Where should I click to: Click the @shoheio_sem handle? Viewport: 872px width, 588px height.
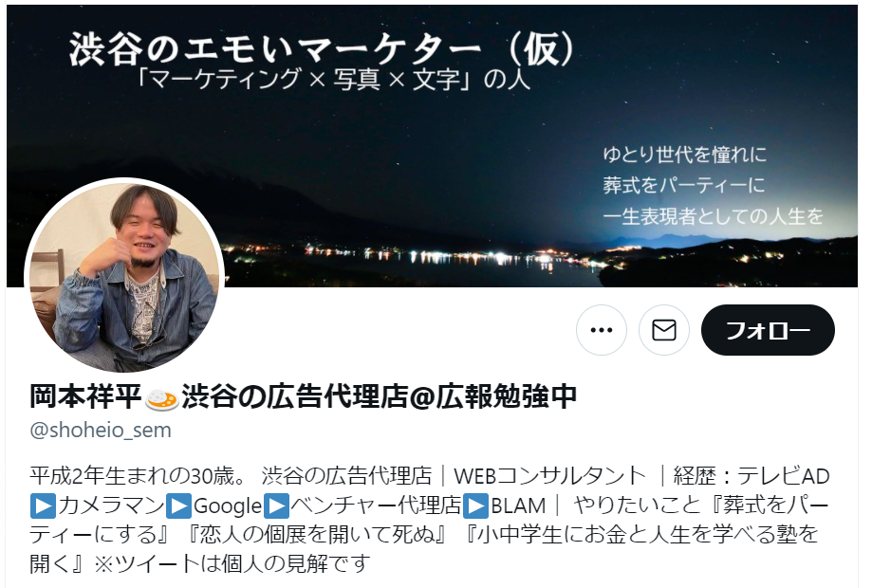(101, 431)
